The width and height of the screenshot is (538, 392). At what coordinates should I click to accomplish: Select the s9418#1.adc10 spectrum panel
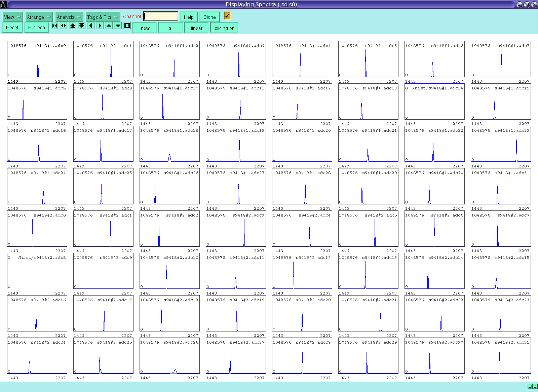pos(169,102)
